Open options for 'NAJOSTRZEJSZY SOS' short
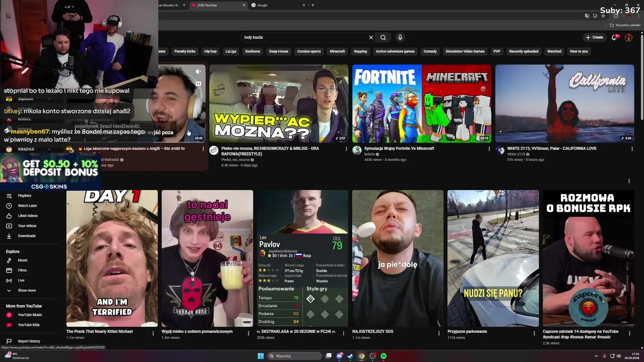Screen dimensions: 644x362 pos(439,333)
